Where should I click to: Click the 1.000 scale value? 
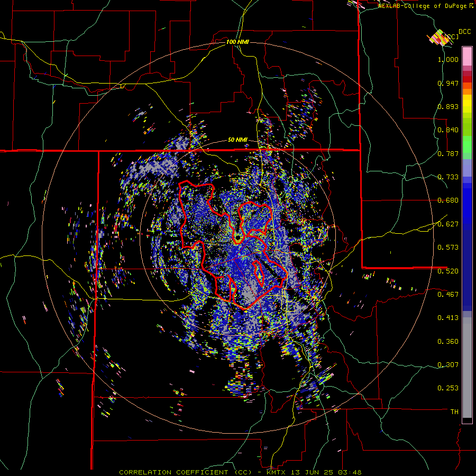[x=448, y=59]
